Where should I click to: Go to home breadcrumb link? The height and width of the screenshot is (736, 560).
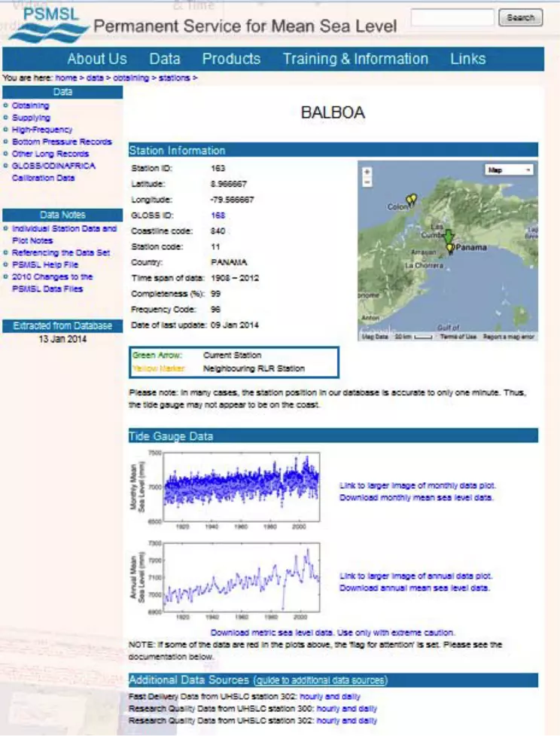point(66,78)
